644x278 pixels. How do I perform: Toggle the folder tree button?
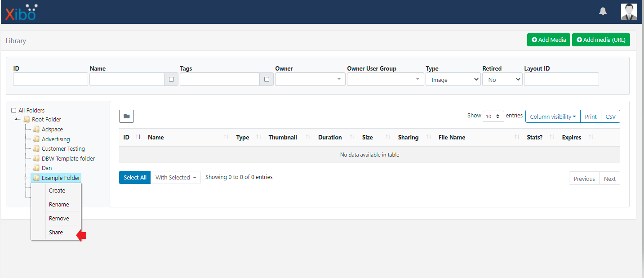click(x=126, y=117)
